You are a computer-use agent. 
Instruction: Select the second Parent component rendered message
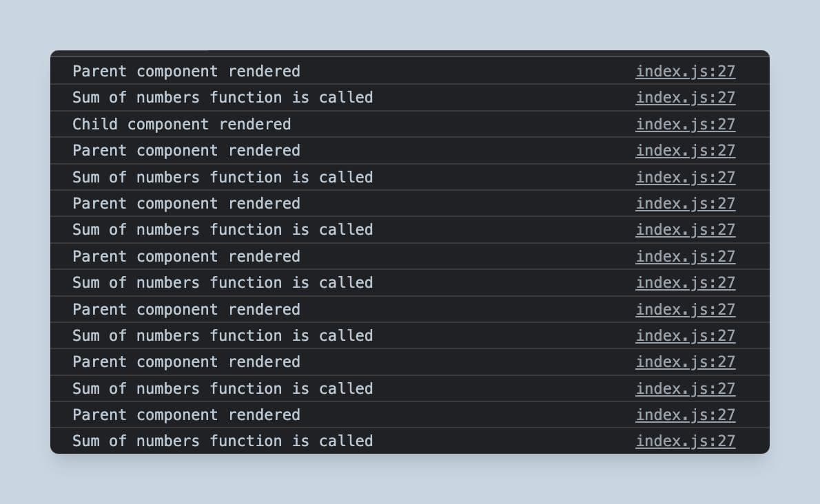click(x=186, y=151)
